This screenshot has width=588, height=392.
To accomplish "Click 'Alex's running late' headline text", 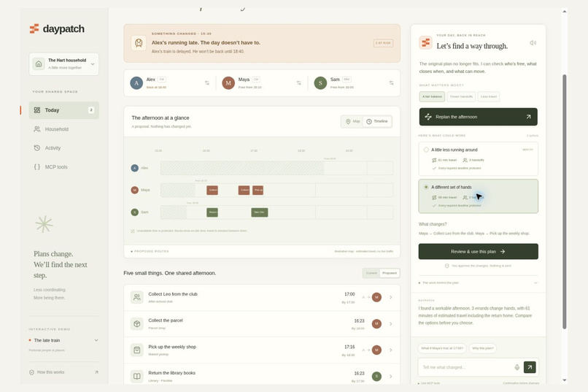I will (x=206, y=43).
